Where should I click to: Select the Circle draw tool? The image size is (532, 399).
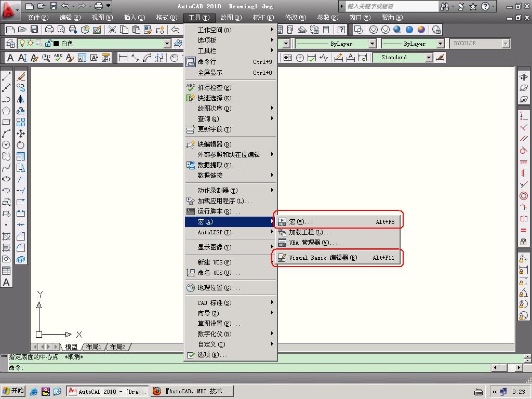[x=6, y=145]
